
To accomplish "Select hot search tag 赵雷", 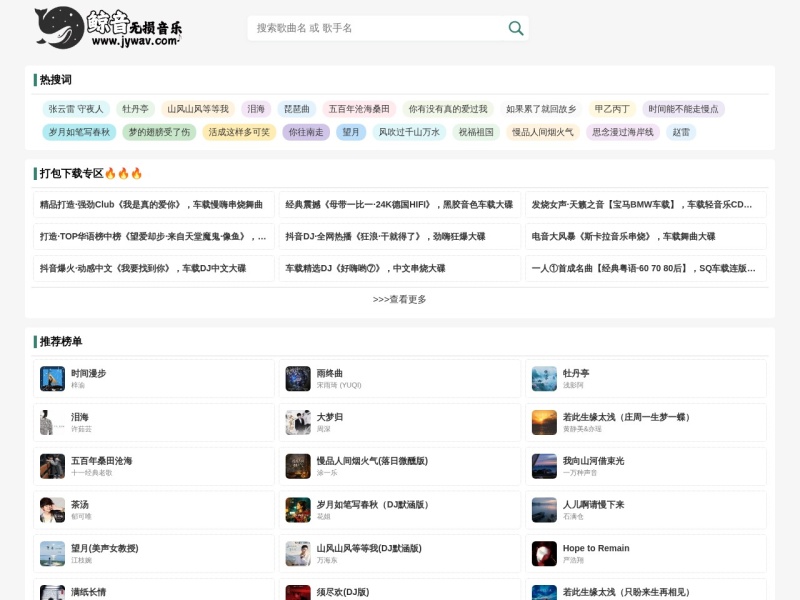I will 681,132.
